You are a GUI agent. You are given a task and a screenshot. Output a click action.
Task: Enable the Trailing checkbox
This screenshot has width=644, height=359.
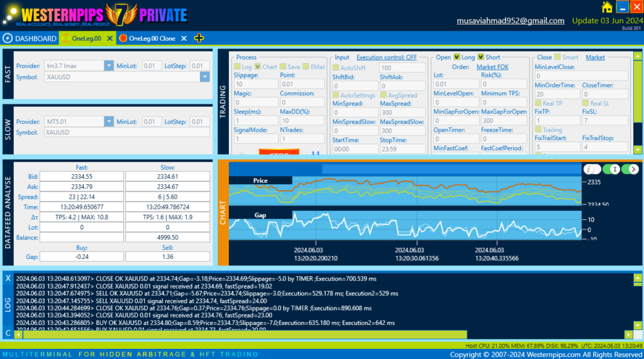[538, 130]
